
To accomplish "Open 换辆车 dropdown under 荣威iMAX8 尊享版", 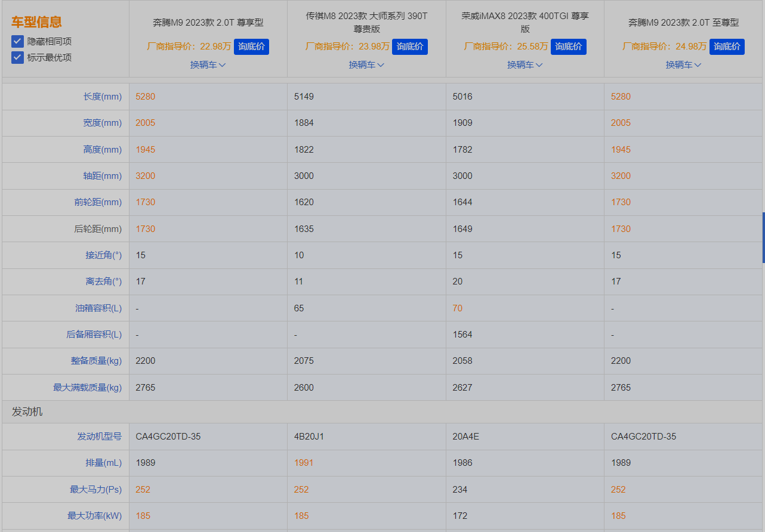I will click(x=525, y=65).
